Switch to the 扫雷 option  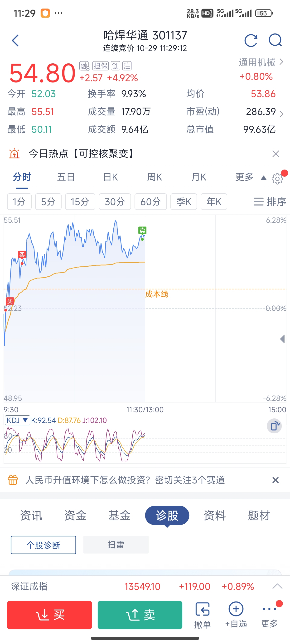(116, 545)
